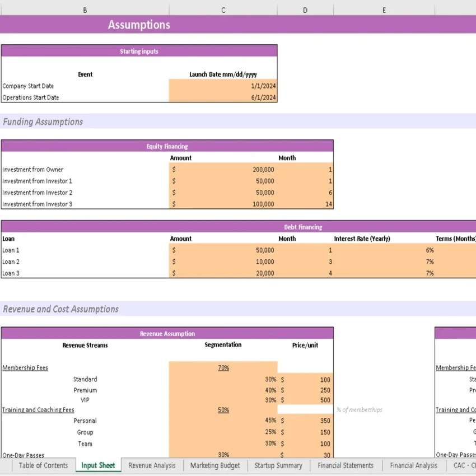Click the Training and Coaching Fees label
Screen dimensions: 476x476
pos(37,410)
